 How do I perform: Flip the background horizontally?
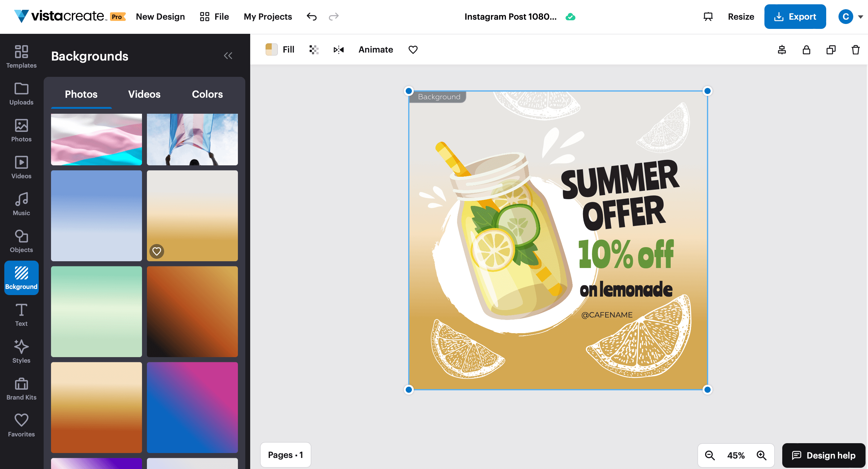point(339,49)
